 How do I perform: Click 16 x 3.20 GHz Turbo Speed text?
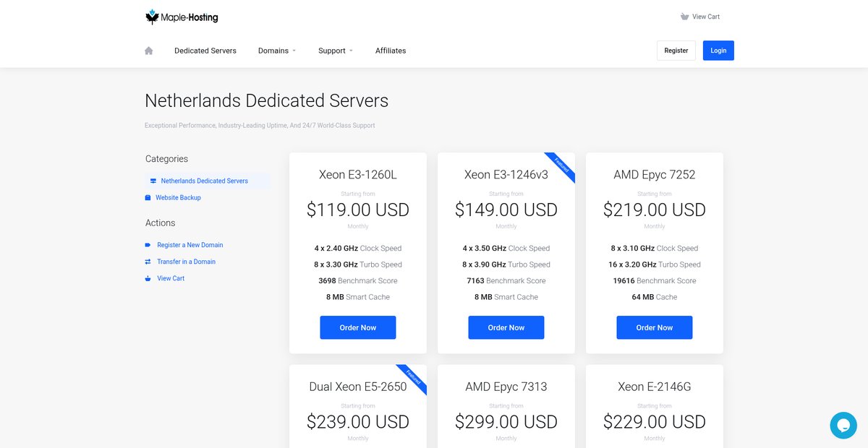[x=655, y=264]
